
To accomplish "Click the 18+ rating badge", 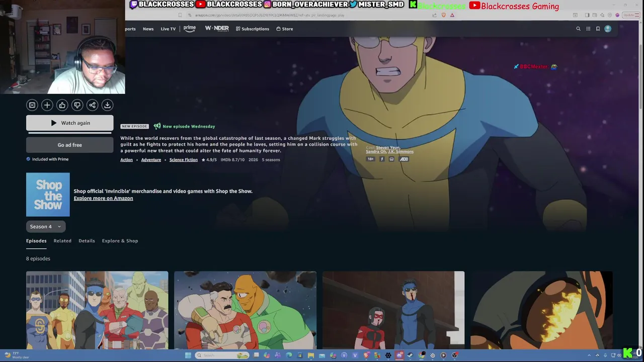I will click(370, 159).
